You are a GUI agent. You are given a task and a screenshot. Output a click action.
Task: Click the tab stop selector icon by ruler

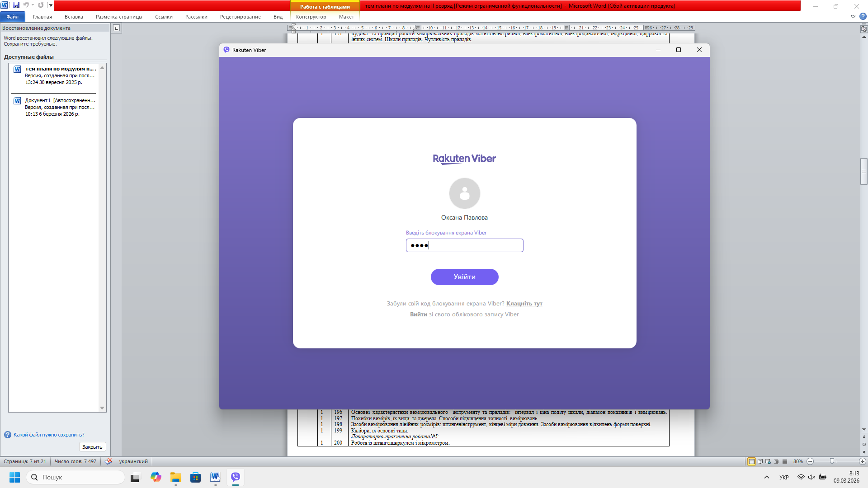(116, 28)
